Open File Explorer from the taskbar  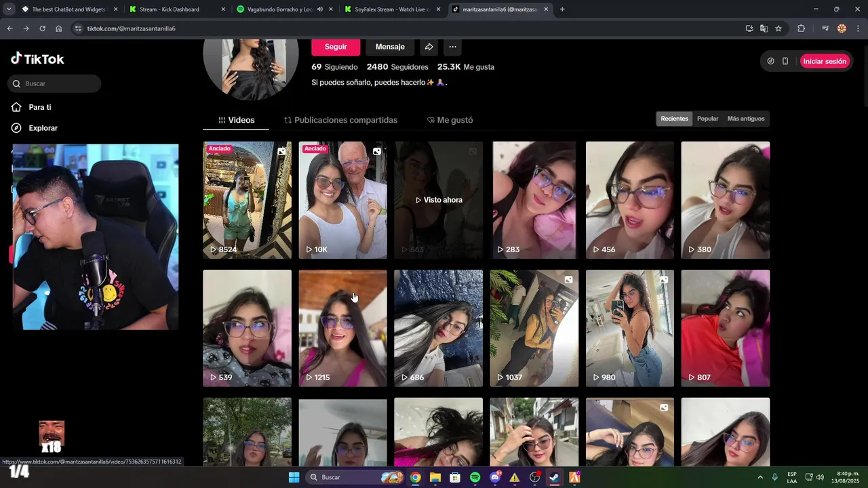tap(435, 477)
